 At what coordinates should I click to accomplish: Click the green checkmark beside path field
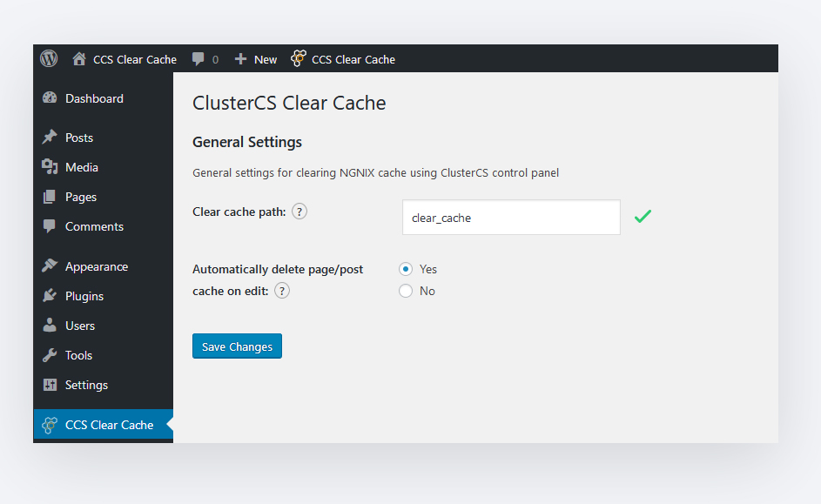(643, 216)
